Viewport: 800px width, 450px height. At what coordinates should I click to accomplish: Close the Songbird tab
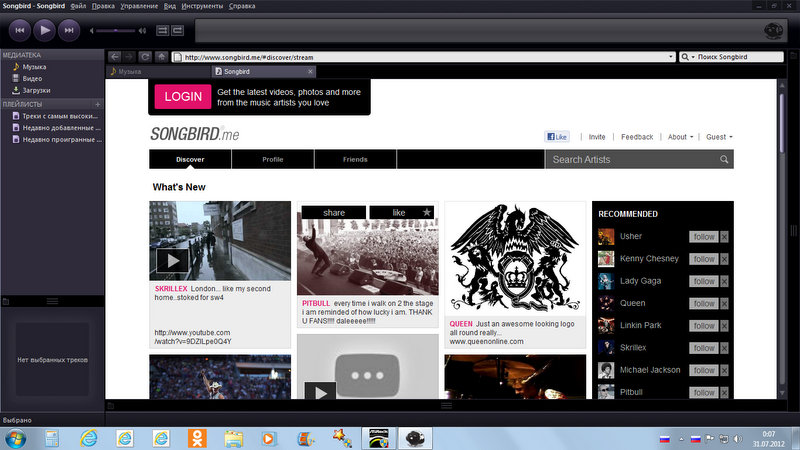310,71
